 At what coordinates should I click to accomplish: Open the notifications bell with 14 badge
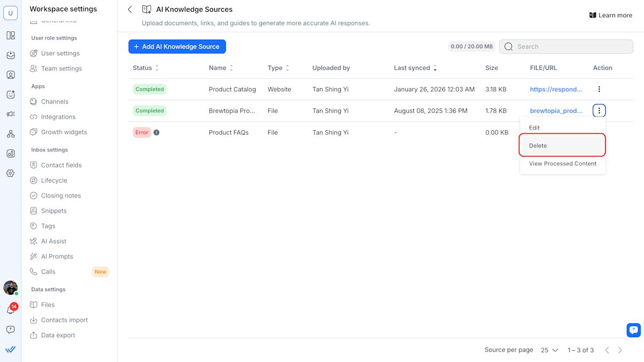click(10, 310)
